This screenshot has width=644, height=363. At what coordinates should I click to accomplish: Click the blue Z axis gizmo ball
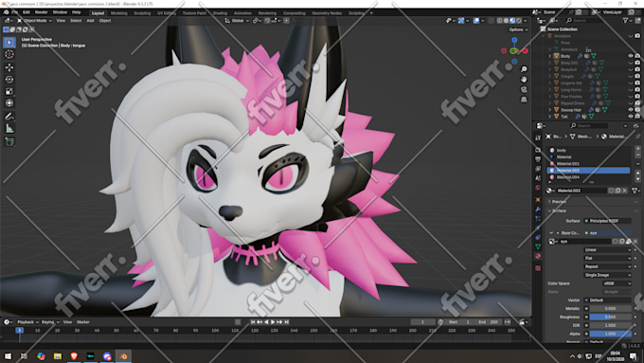click(514, 40)
